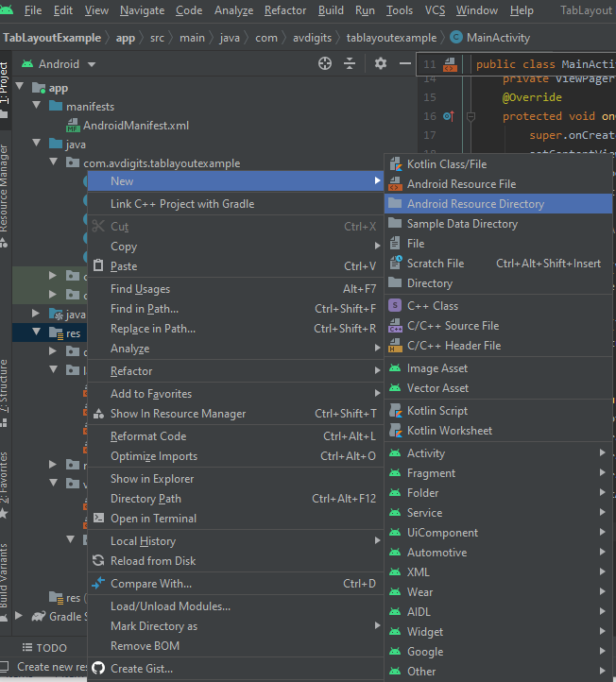Viewport: 616px width, 682px height.
Task: Click GitHub icon beside Create Gist
Action: coord(99,668)
